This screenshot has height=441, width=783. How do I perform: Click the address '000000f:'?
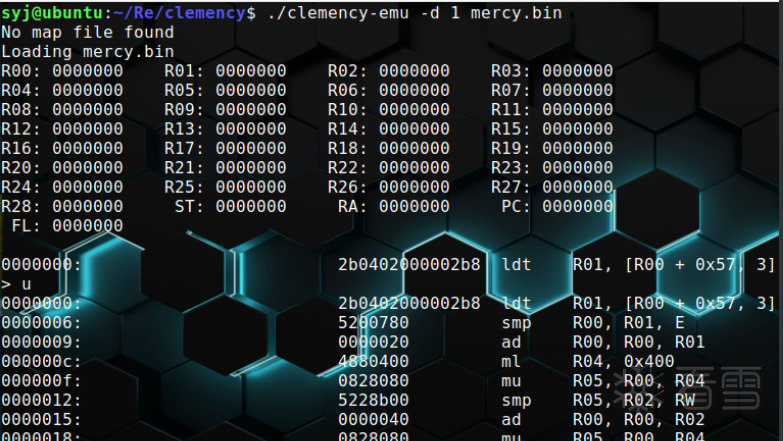41,381
